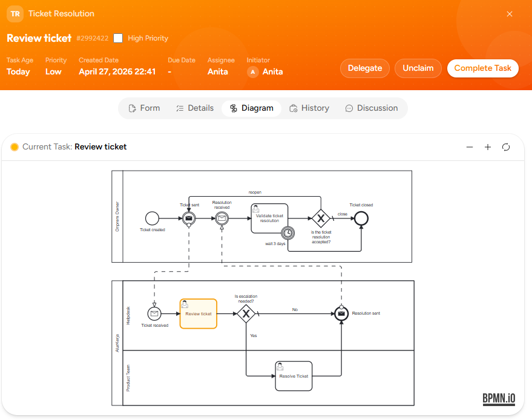Select the Resolve Ticket task

click(x=294, y=376)
